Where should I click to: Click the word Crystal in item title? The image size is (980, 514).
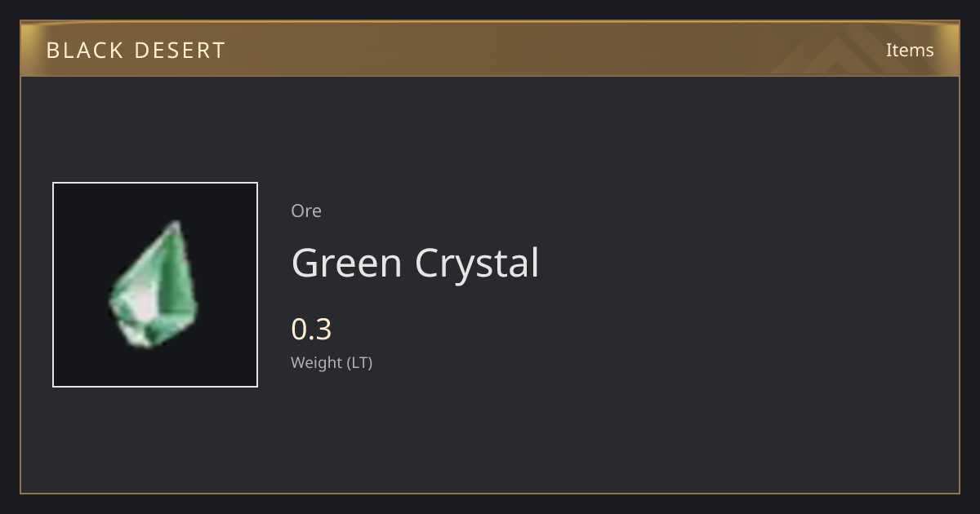(477, 264)
